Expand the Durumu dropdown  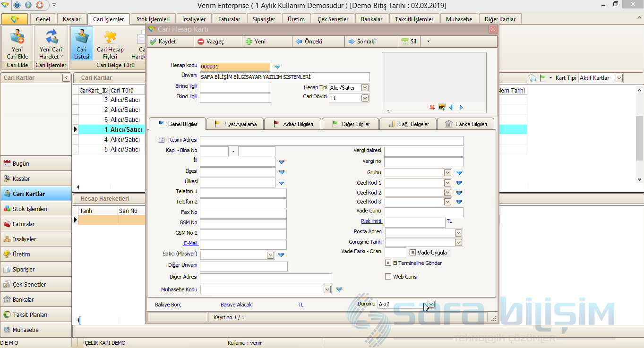431,305
